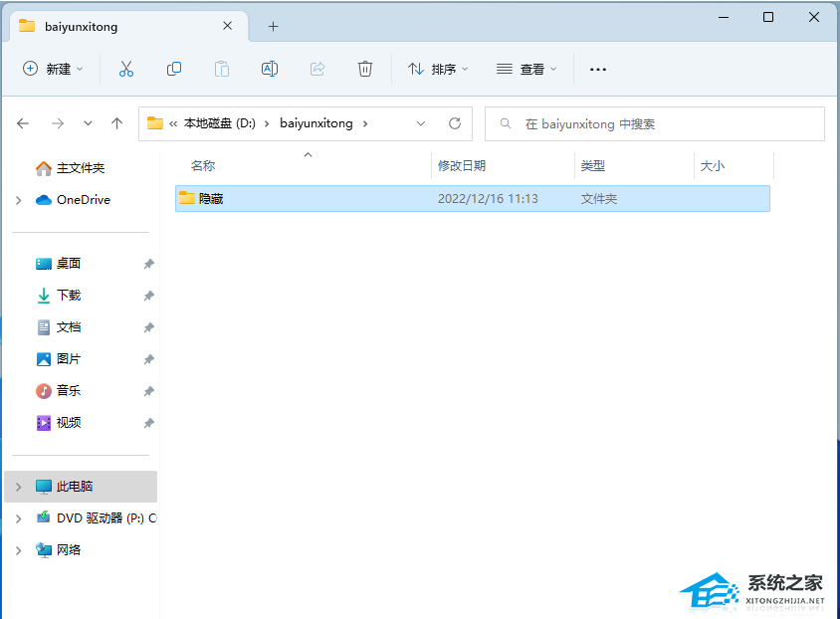This screenshot has width=840, height=619.
Task: Expand the OneDrive tree node
Action: pyautogui.click(x=19, y=200)
